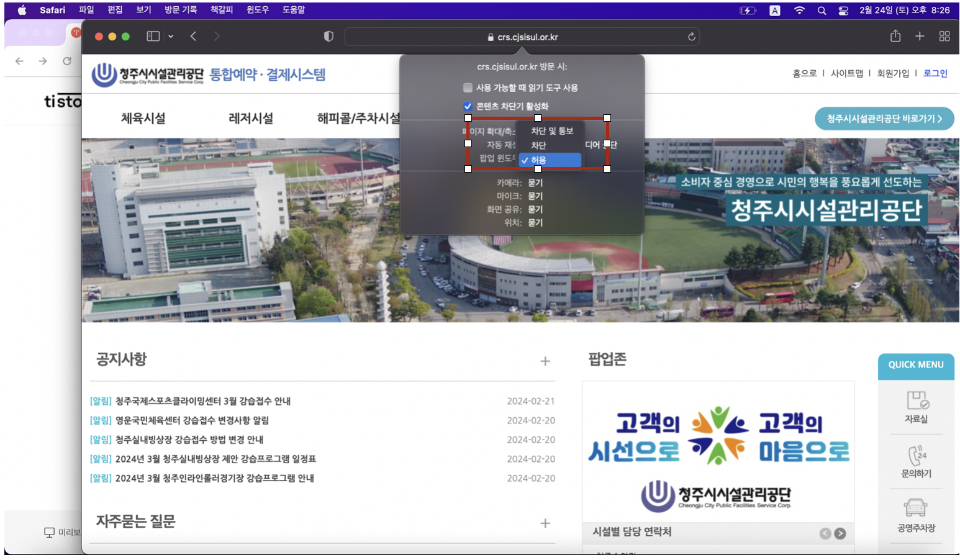Open the battery status menu
Image resolution: width=960 pixels, height=560 pixels.
[748, 11]
